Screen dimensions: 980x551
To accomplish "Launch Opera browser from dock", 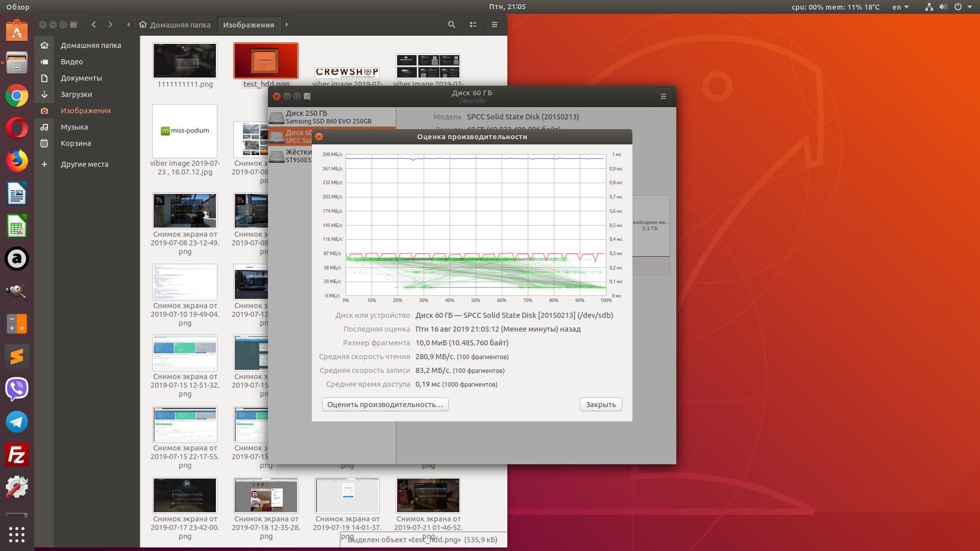I will tap(17, 128).
